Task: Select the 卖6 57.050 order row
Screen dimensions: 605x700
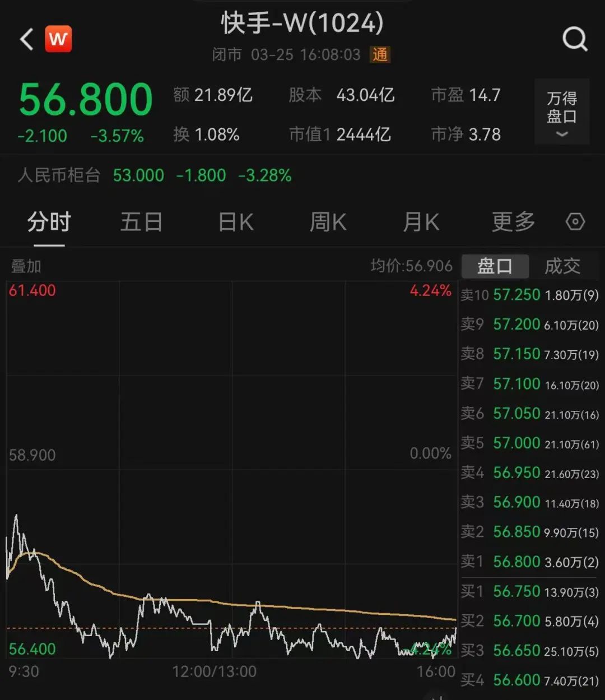Action: pyautogui.click(x=530, y=414)
